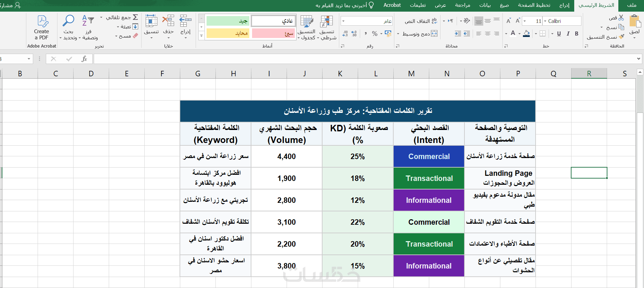Open the File (ملف) tab

pyautogui.click(x=632, y=5)
